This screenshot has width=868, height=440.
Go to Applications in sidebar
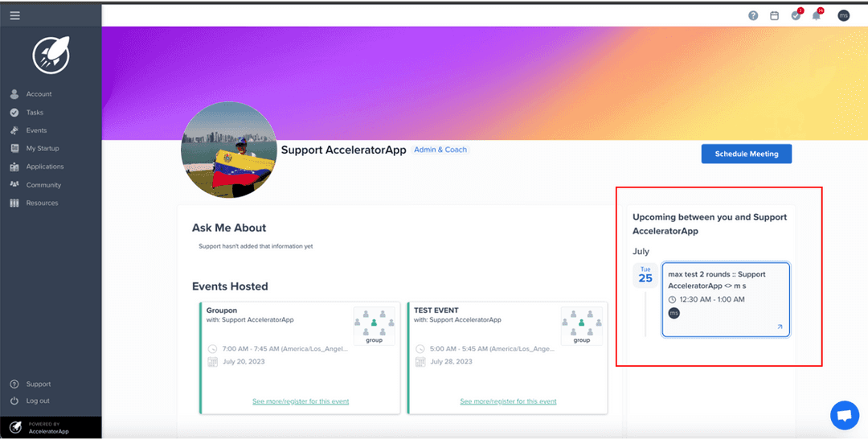(x=45, y=167)
